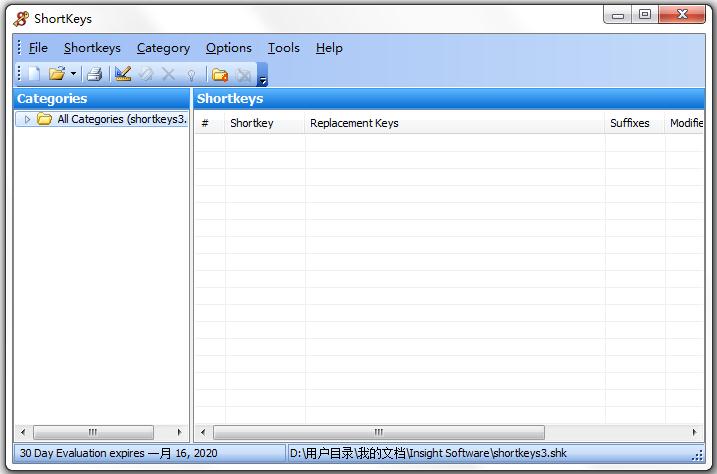This screenshot has height=474, width=717.
Task: Click the Print icon in toolbar
Action: tap(94, 74)
